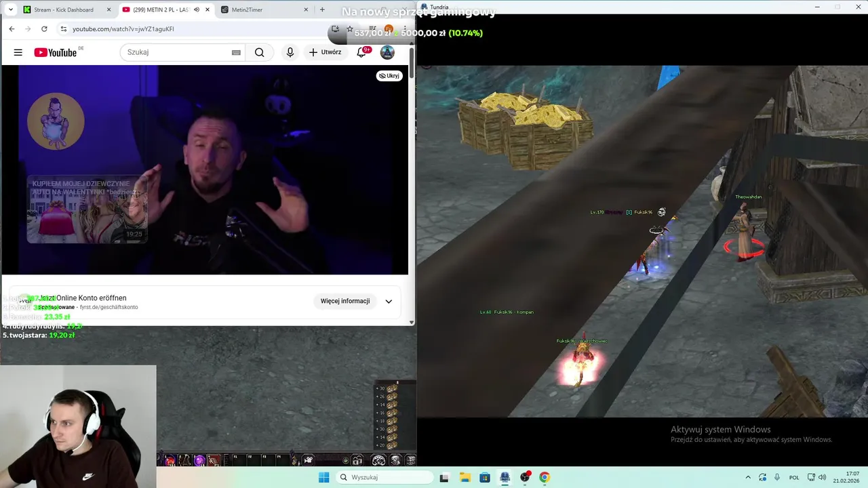Open suggested video thumbnail with 19:25 duration
This screenshot has height=488, width=868.
click(87, 209)
